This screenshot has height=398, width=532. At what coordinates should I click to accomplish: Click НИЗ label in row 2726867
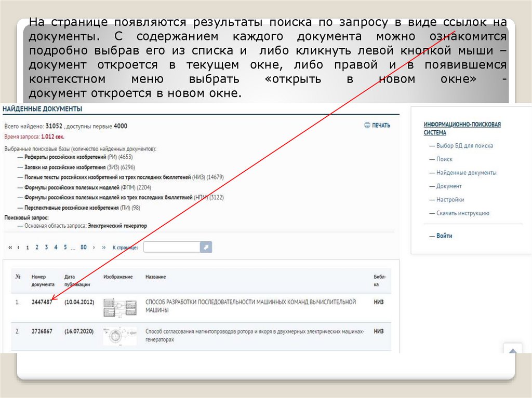pos(379,331)
